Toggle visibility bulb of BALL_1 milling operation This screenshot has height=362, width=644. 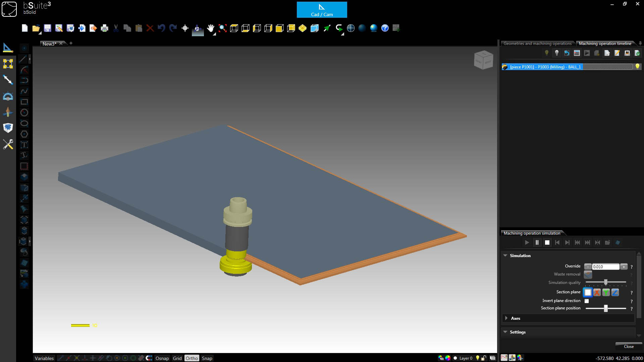[x=637, y=66]
